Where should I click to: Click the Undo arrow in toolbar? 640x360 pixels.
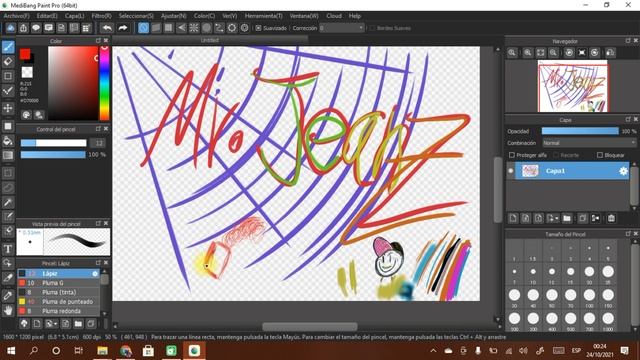107,28
